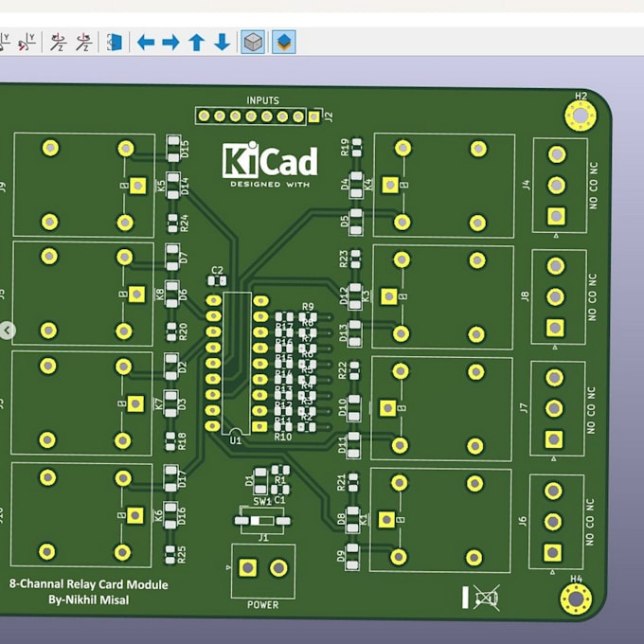Click the J8 terminal block label
Screen dimensions: 644x644
coord(525,296)
